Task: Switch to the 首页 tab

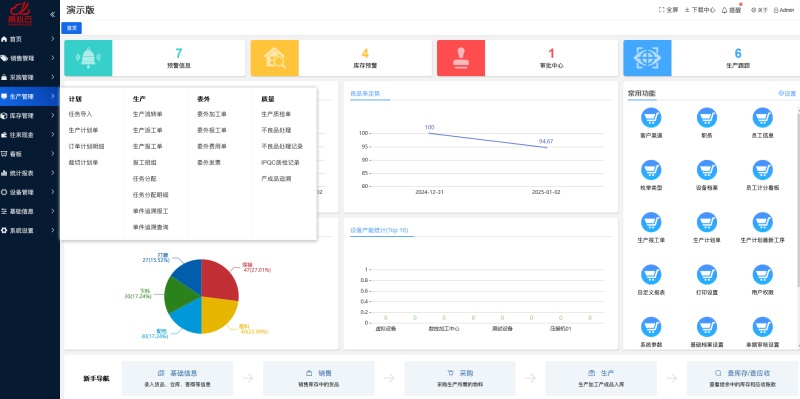Action: tap(71, 28)
